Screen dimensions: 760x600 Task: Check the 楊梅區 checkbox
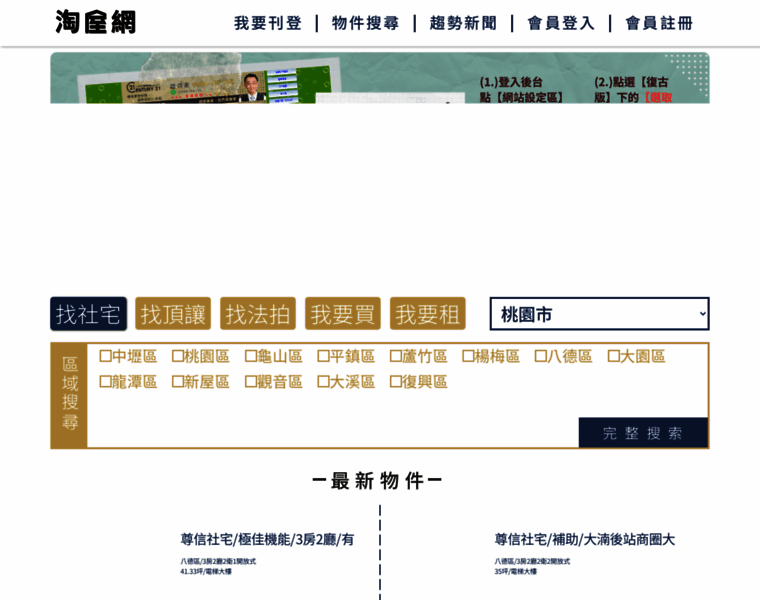pos(468,356)
